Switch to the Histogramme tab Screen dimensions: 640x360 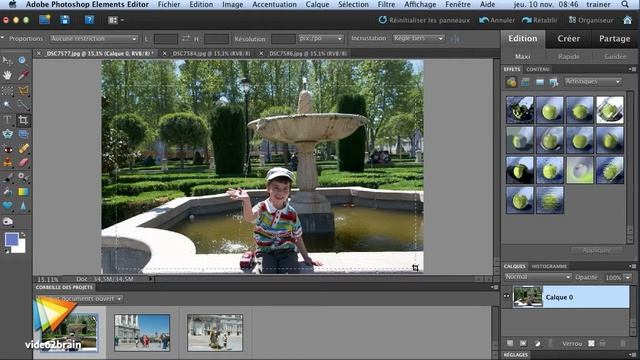[x=549, y=266]
